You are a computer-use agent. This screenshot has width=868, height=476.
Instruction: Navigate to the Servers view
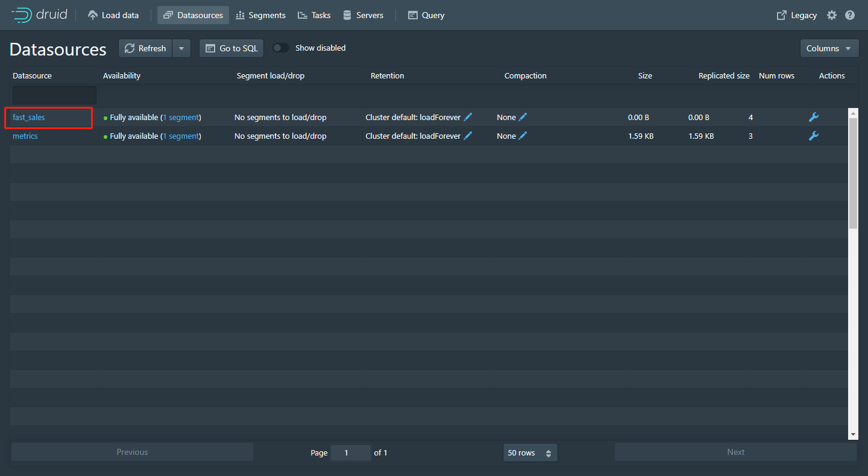coord(363,15)
